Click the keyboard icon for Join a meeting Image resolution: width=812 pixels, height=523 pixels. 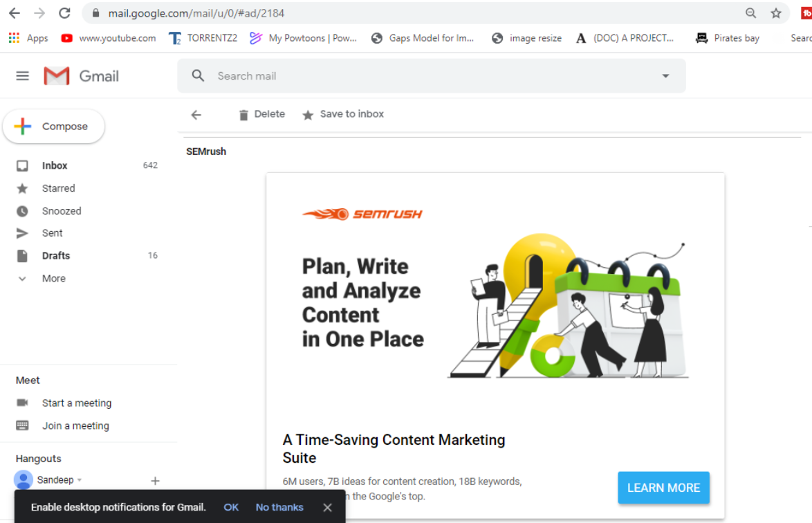click(x=22, y=425)
